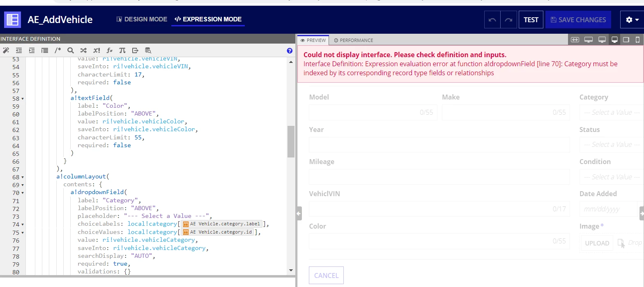The image size is (644, 287).
Task: Click the redo arrow button
Action: click(x=508, y=20)
